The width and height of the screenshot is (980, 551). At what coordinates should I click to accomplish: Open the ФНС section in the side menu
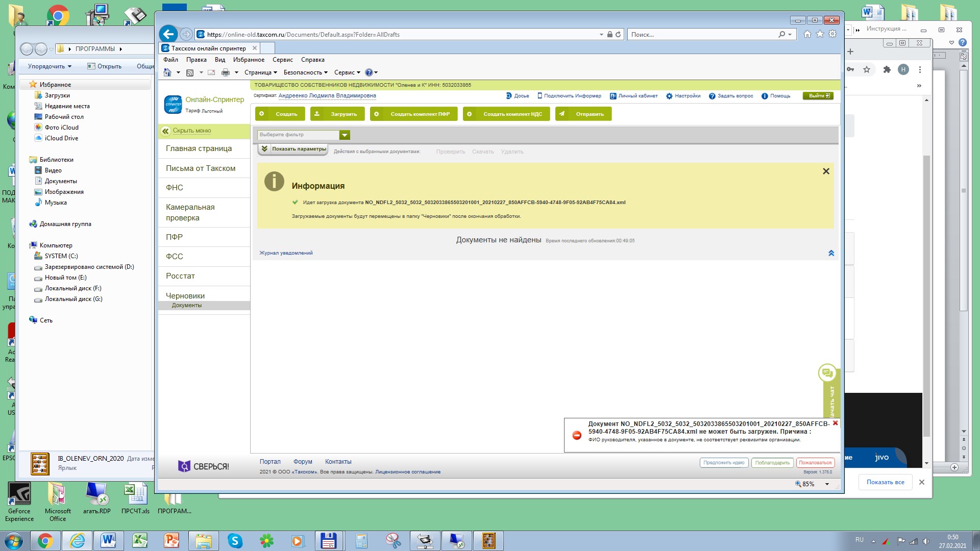click(x=175, y=188)
